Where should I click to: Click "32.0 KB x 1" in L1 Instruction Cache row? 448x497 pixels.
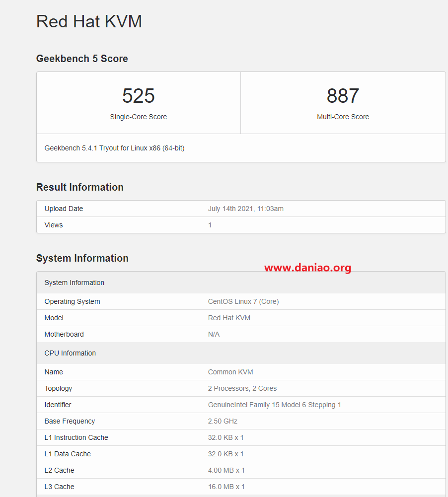point(226,438)
